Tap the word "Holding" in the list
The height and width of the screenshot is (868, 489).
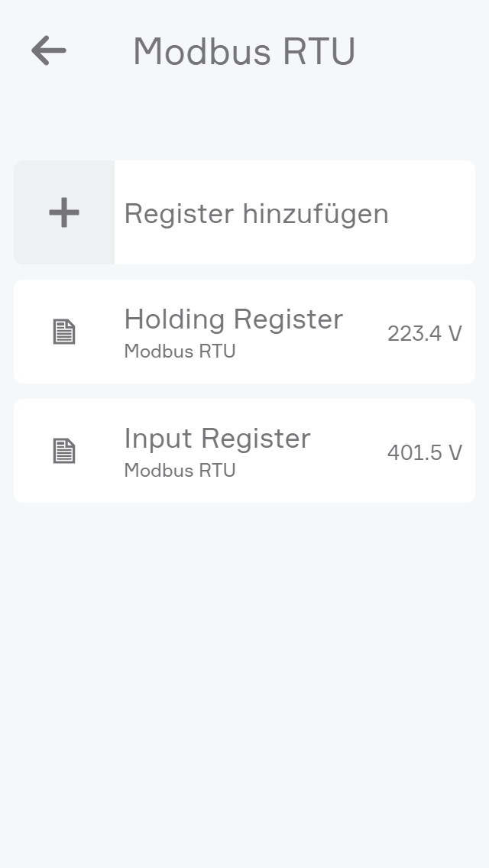174,319
